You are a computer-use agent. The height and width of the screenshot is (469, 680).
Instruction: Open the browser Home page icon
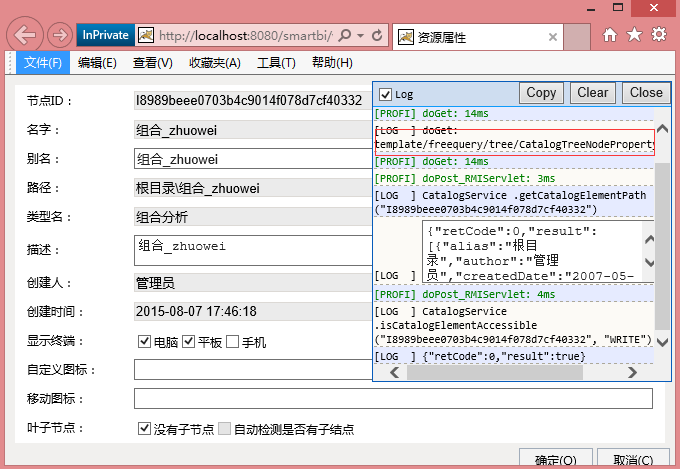click(610, 35)
